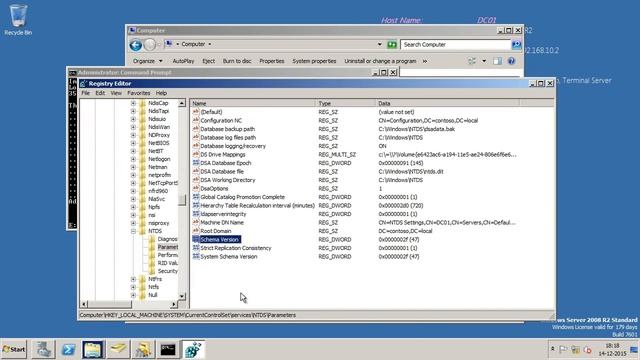This screenshot has width=640, height=360.
Task: Toggle preview pane icon in Computer window
Action: click(497, 61)
